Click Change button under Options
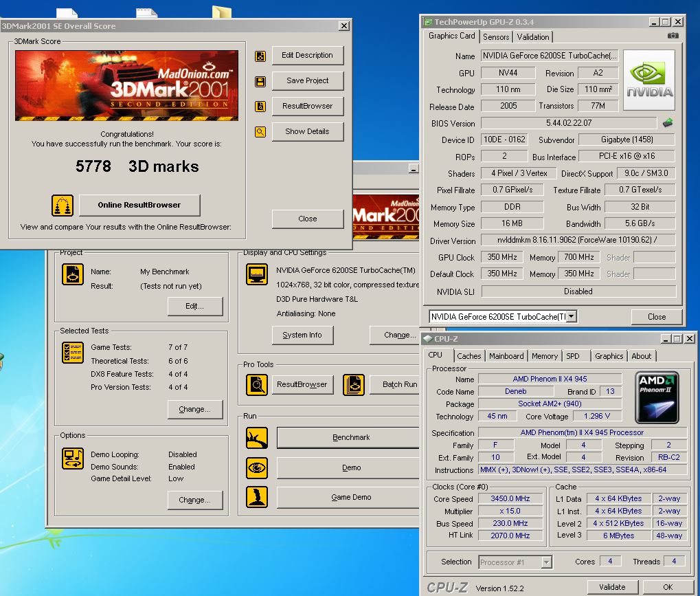This screenshot has height=596, width=700. pos(195,500)
